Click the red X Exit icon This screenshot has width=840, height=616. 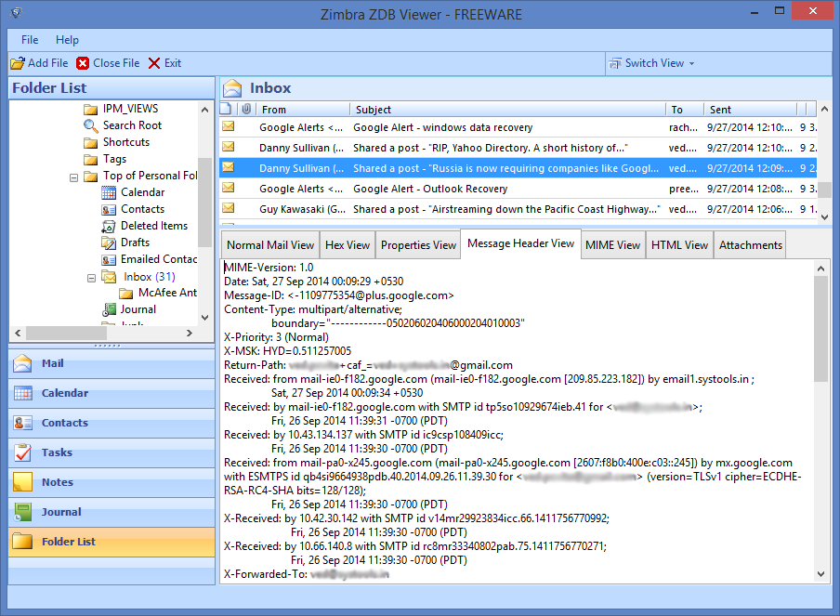[154, 63]
